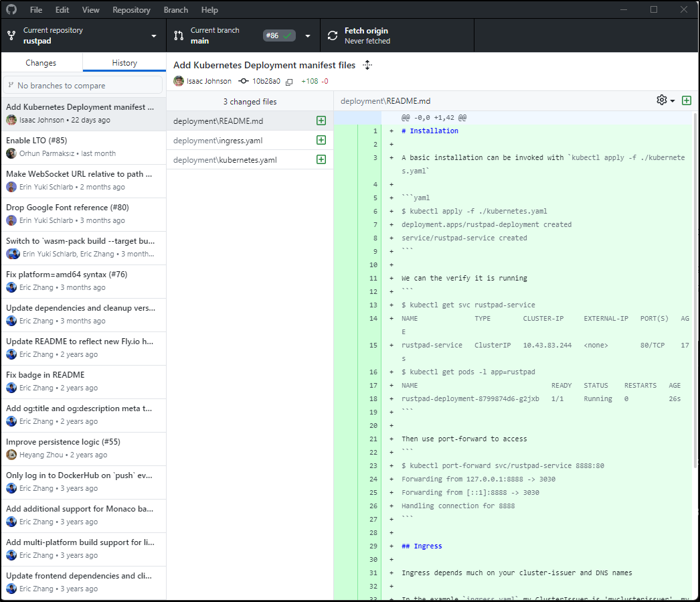Open dropdown arrow next to diff settings gear
Viewport: 700px width, 602px height.
pos(673,101)
